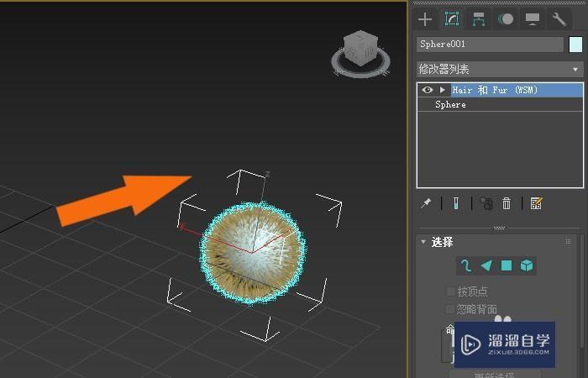Click the Sphere001 object name field
This screenshot has width=588, height=378.
(x=490, y=45)
